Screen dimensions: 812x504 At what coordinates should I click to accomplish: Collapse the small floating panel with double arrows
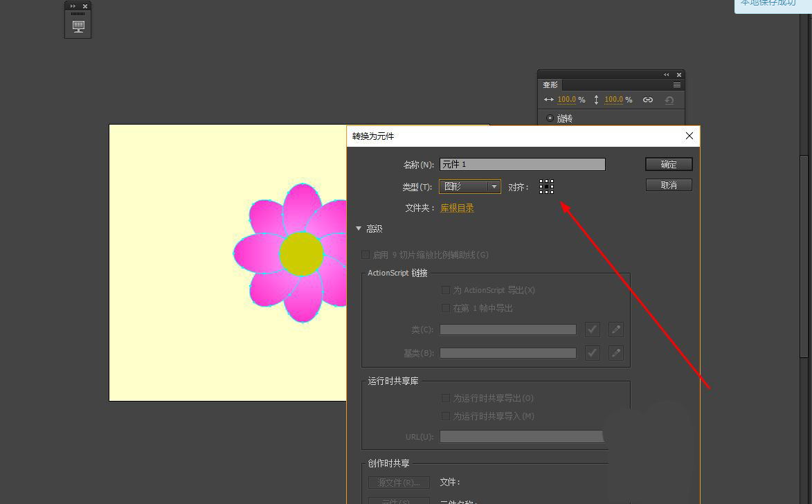73,6
